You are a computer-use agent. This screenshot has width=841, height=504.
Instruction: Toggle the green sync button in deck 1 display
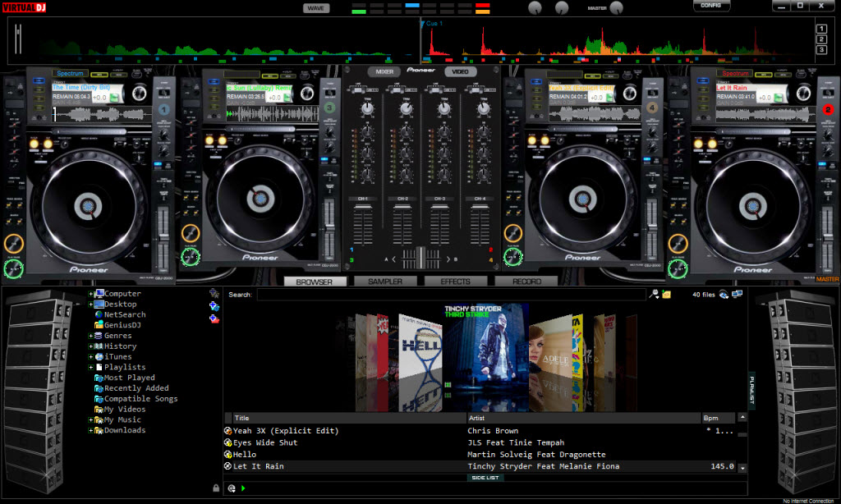pyautogui.click(x=114, y=98)
